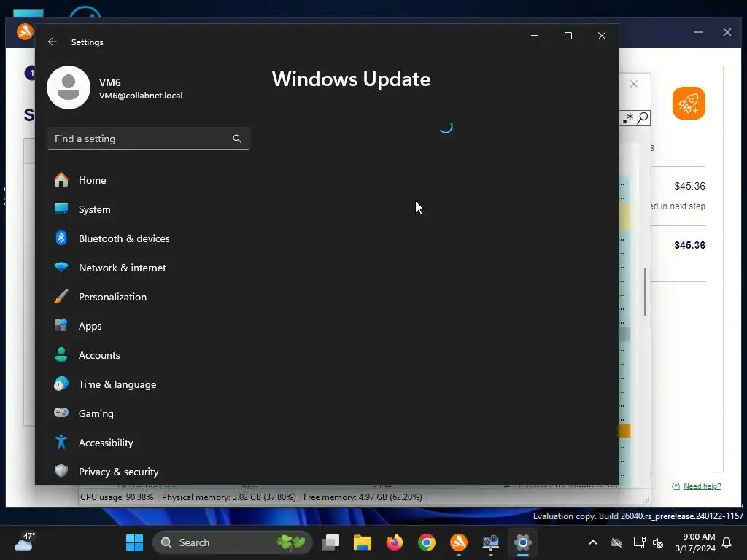Click the Need help? link
The image size is (747, 560).
pos(702,486)
